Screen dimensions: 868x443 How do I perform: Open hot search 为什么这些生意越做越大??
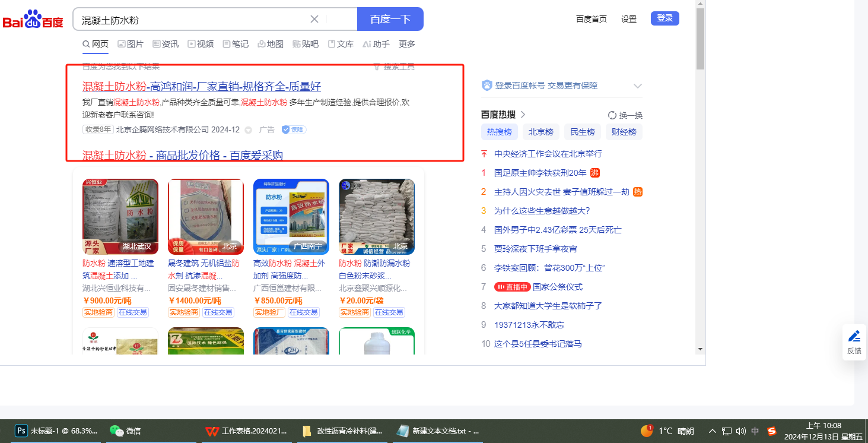click(542, 211)
